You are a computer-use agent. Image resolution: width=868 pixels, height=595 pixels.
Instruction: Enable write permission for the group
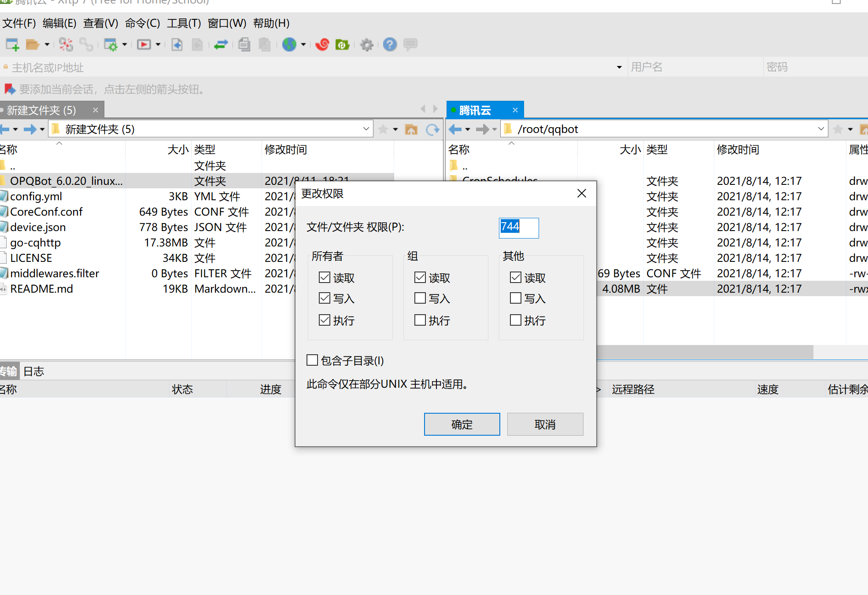tap(420, 298)
